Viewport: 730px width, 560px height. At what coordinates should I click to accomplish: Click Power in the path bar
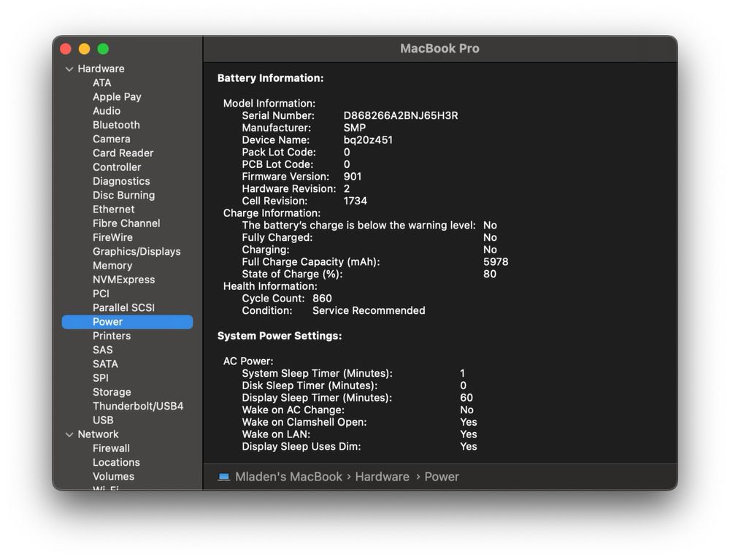(x=442, y=477)
